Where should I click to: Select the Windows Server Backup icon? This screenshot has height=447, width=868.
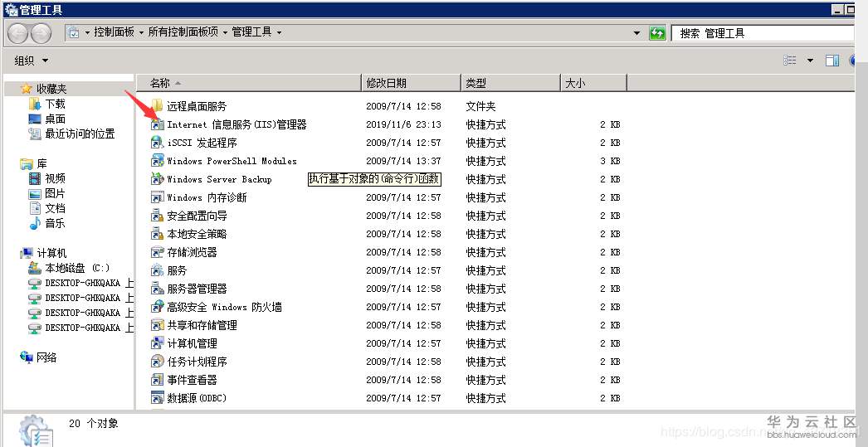pyautogui.click(x=157, y=179)
